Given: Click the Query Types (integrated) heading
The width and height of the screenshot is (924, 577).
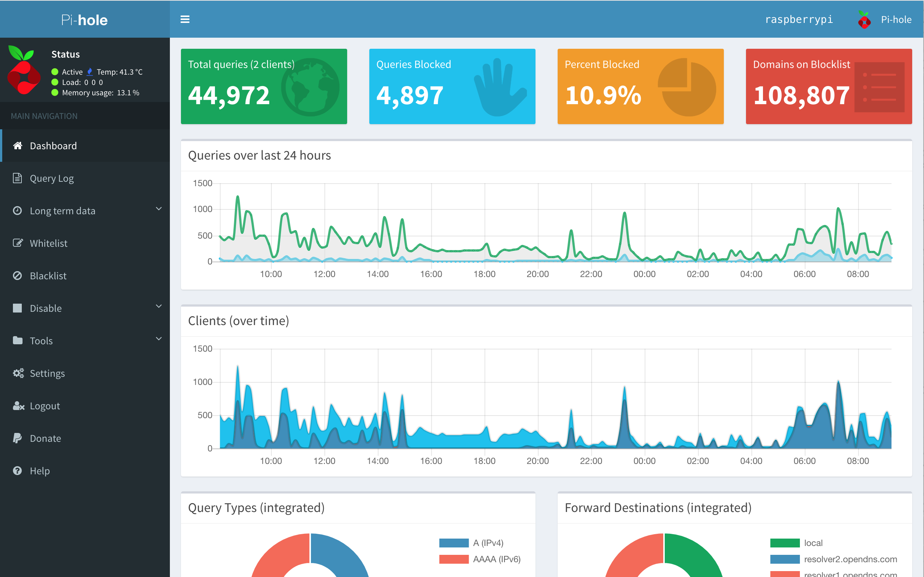Looking at the screenshot, I should click(256, 508).
